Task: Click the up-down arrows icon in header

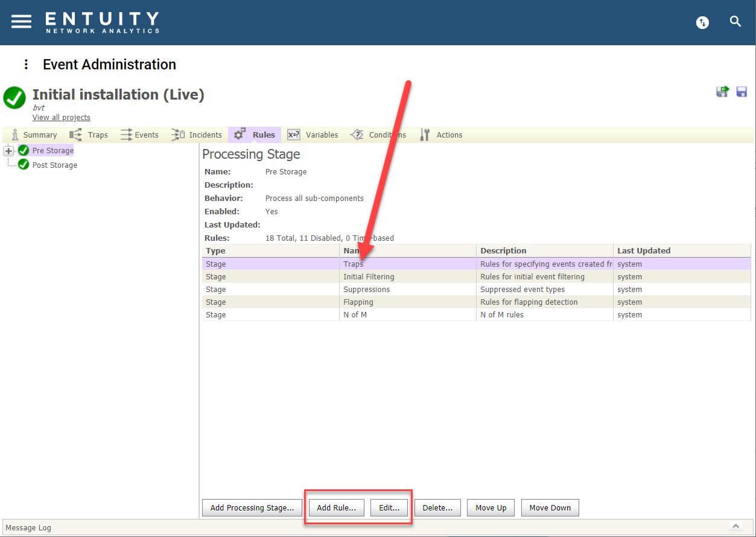Action: tap(702, 22)
